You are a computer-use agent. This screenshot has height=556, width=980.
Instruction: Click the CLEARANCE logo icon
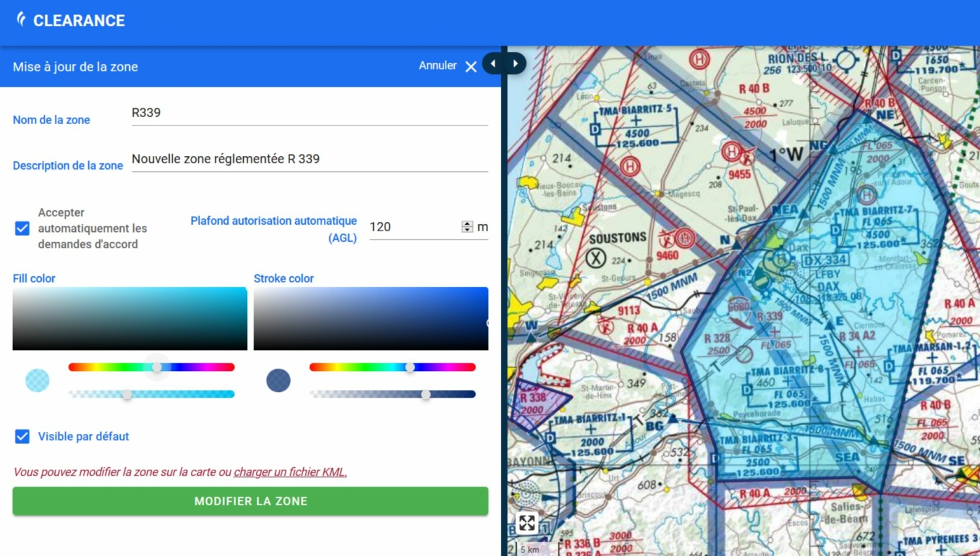point(22,20)
